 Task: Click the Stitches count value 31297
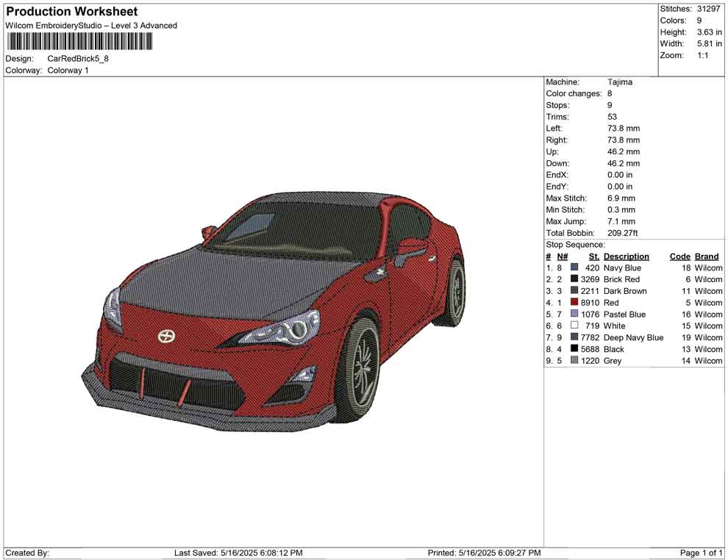pyautogui.click(x=708, y=9)
